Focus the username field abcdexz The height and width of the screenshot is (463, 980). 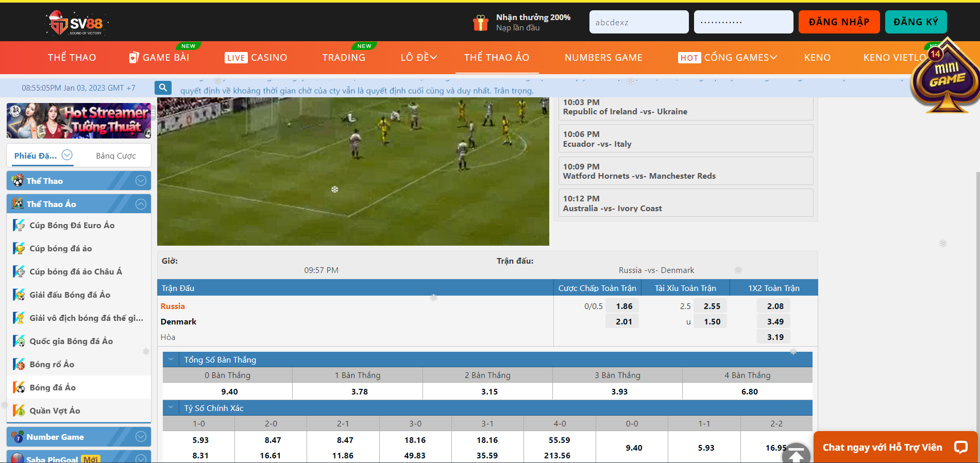pyautogui.click(x=639, y=22)
